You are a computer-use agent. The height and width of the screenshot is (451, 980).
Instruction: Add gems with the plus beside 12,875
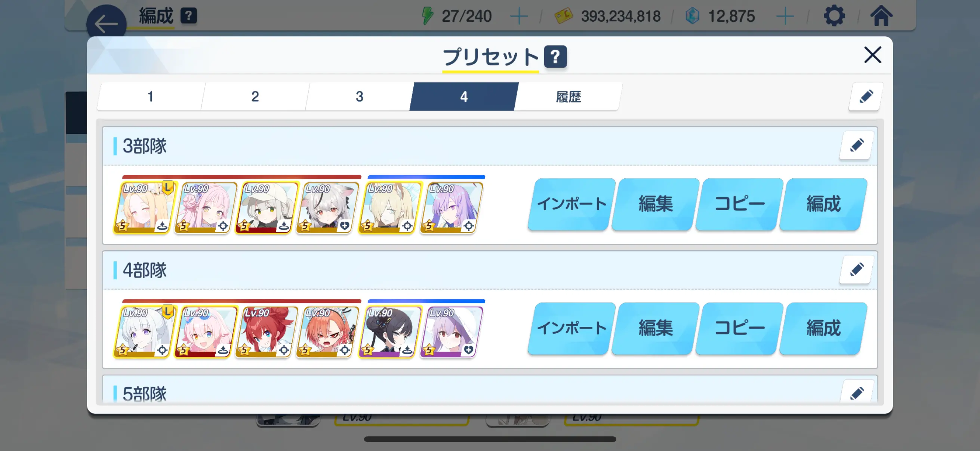[785, 16]
